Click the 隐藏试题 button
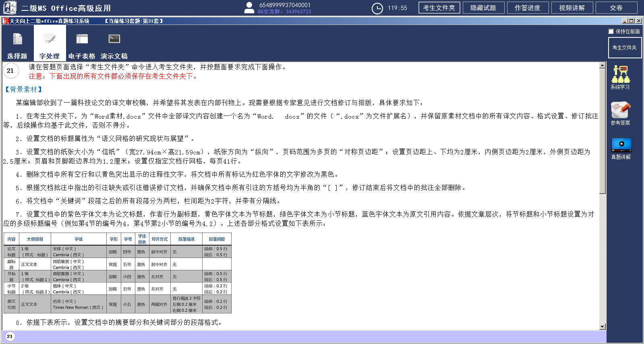This screenshot has height=344, width=644. click(483, 8)
